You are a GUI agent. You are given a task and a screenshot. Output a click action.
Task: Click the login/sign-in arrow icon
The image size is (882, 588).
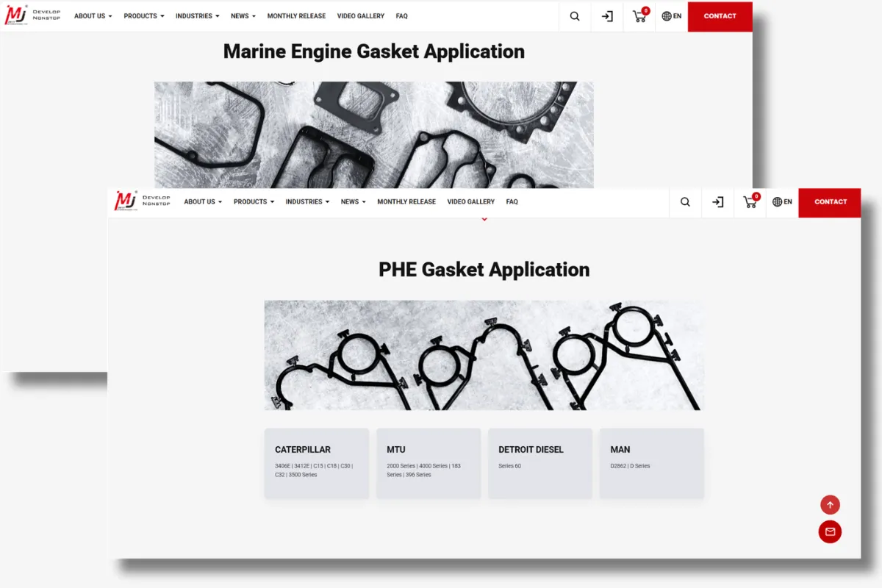[717, 202]
